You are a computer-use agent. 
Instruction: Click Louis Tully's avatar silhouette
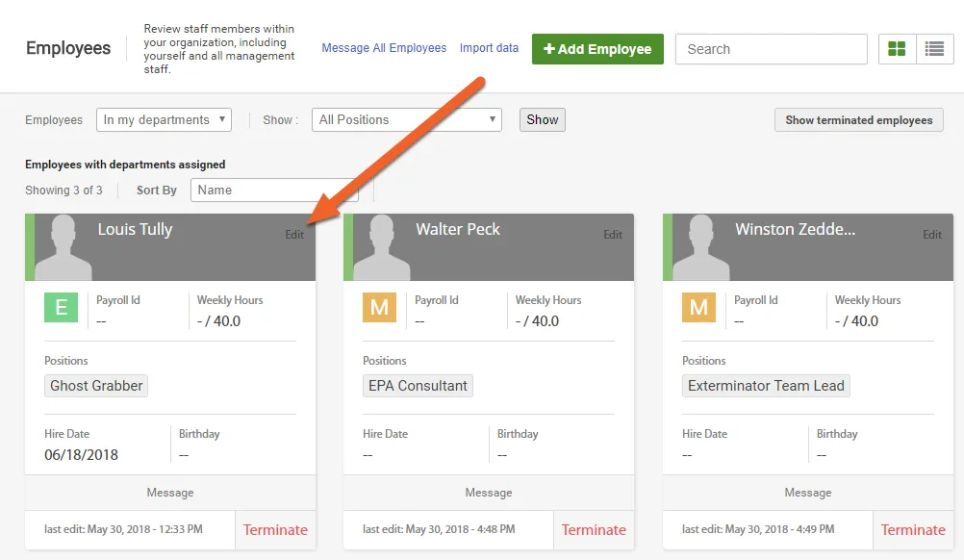coord(63,247)
